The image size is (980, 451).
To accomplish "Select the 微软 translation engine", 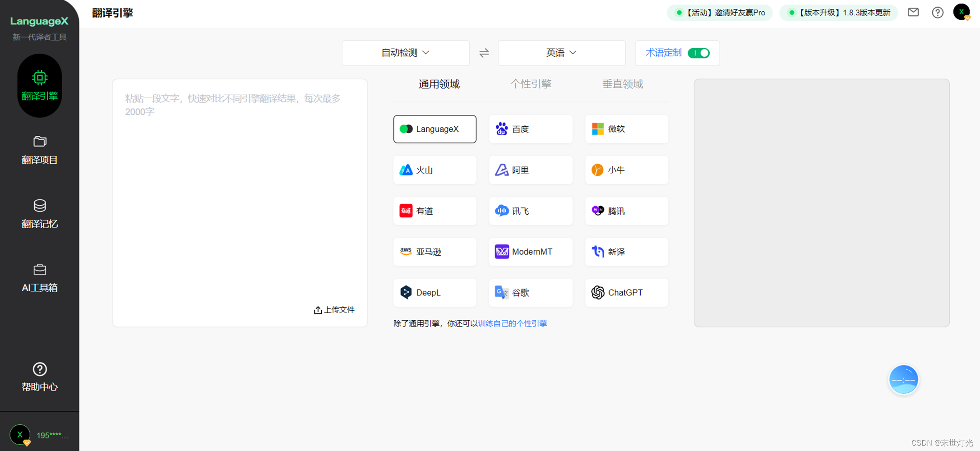I will coord(627,129).
